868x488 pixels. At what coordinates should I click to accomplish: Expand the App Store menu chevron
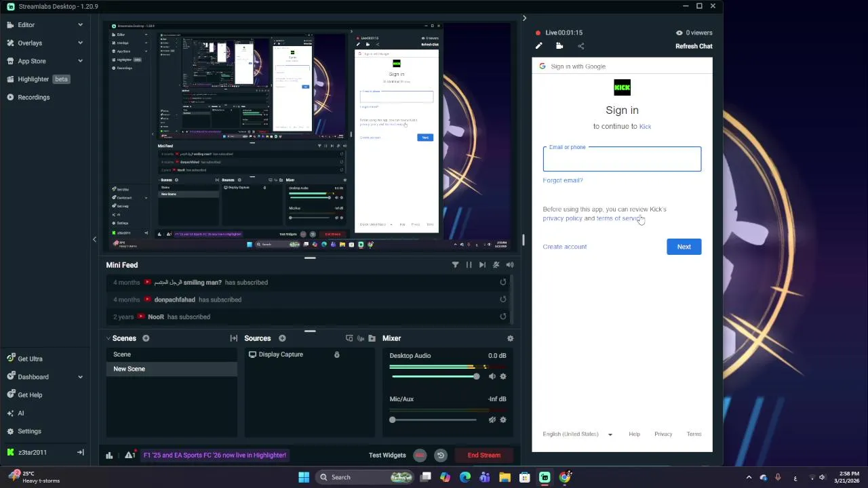tap(80, 61)
